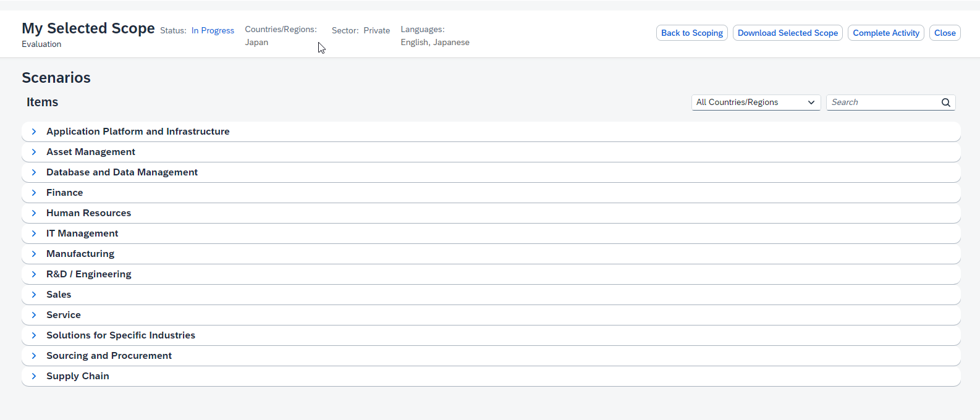Image resolution: width=980 pixels, height=420 pixels.
Task: Click the English, Japanese languages value
Action: pos(435,43)
